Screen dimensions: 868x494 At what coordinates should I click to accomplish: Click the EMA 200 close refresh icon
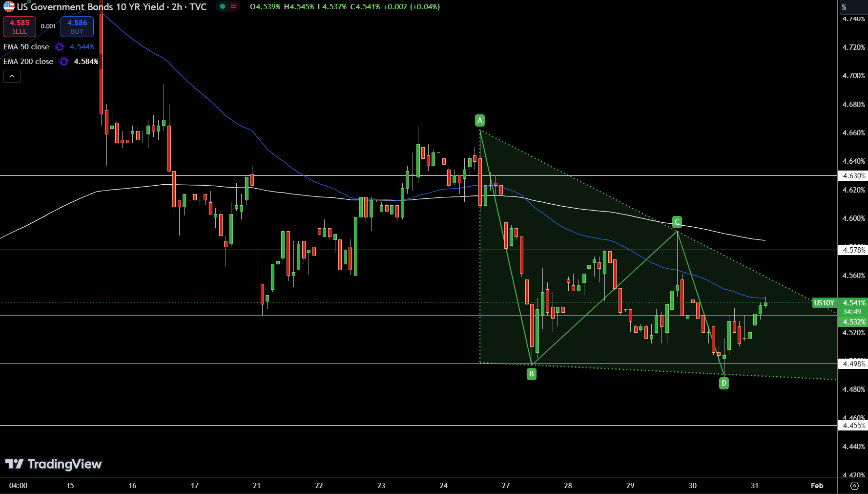[64, 62]
